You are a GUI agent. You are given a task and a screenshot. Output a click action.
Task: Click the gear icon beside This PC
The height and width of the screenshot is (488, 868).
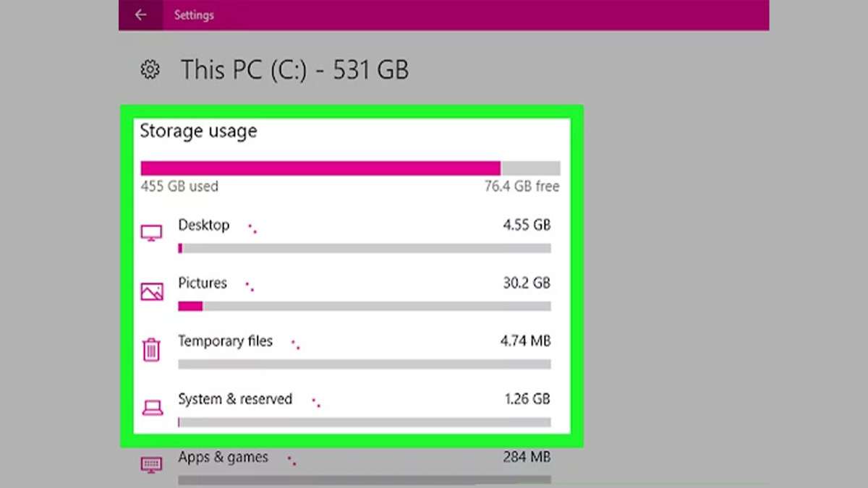[150, 70]
